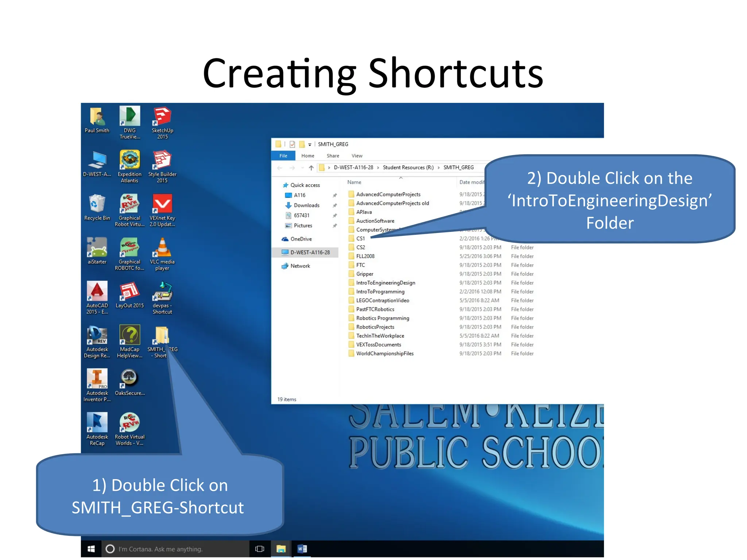Select D-WEST-A116-28 in the navigation pane

coord(306,252)
